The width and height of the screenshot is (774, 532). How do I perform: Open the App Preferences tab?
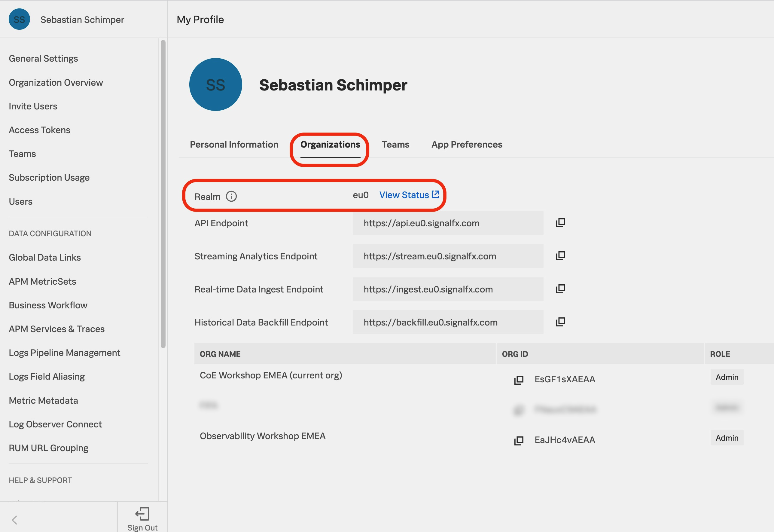467,144
